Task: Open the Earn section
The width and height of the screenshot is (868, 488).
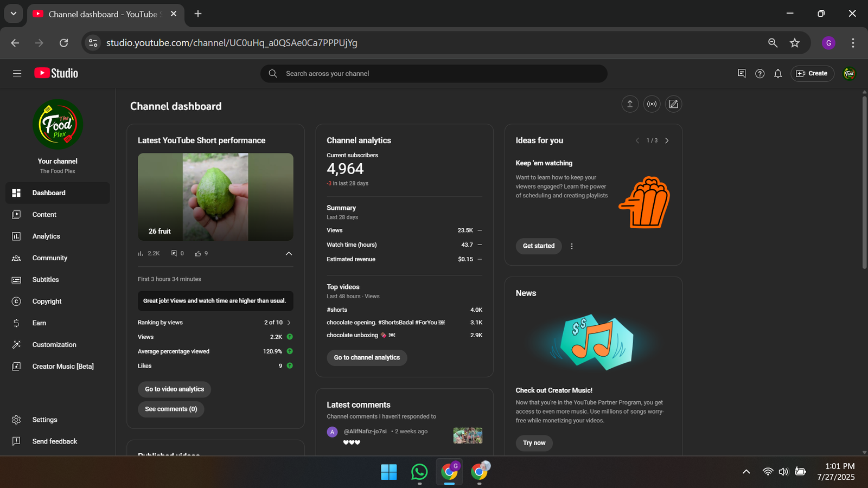Action: pos(58,323)
